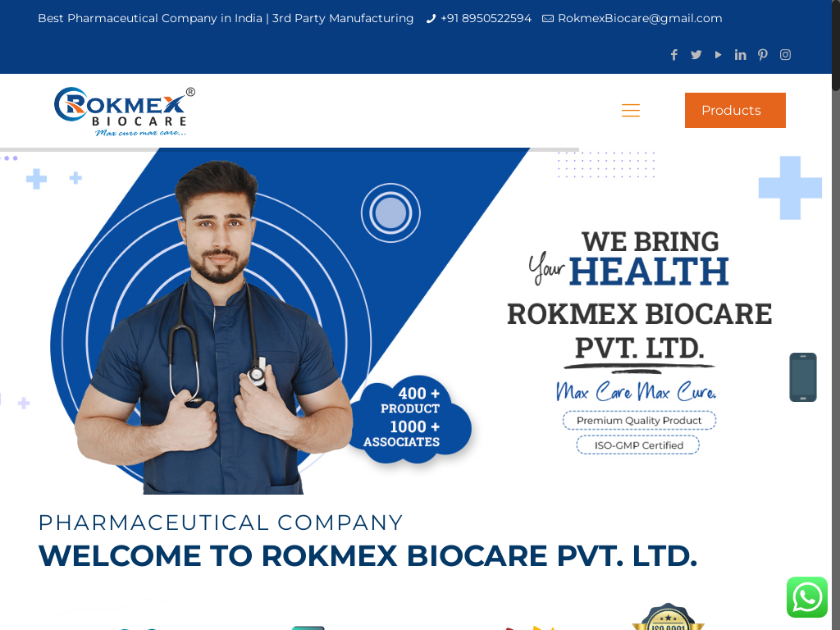This screenshot has height=630, width=840.
Task: Expand the orange hamburger menu
Action: point(631,111)
